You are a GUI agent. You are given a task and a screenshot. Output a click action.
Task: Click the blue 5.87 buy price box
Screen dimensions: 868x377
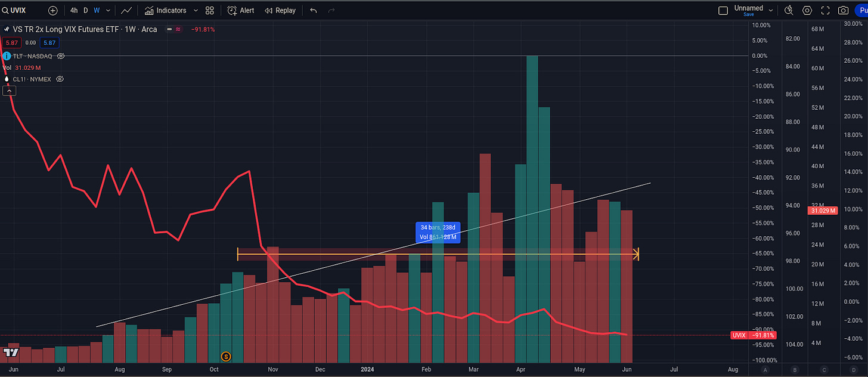point(49,43)
